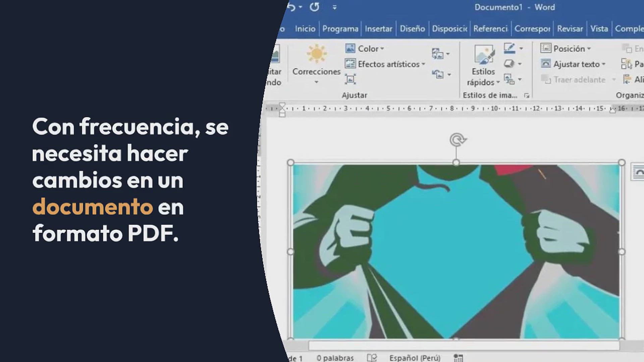
Task: Click the proofing book icon in the status bar
Action: coord(372,358)
